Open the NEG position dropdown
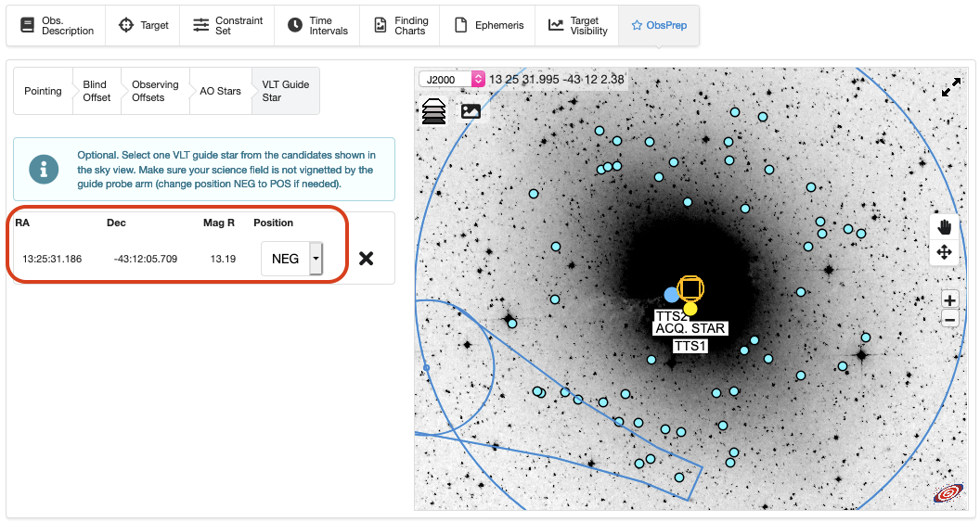This screenshot has width=980, height=522. [x=292, y=259]
